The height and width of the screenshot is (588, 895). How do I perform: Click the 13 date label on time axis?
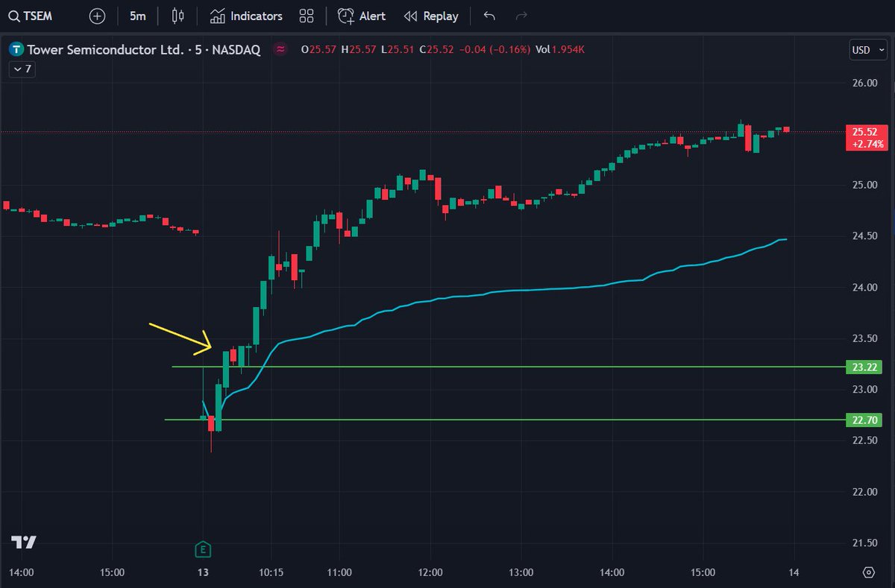click(202, 572)
